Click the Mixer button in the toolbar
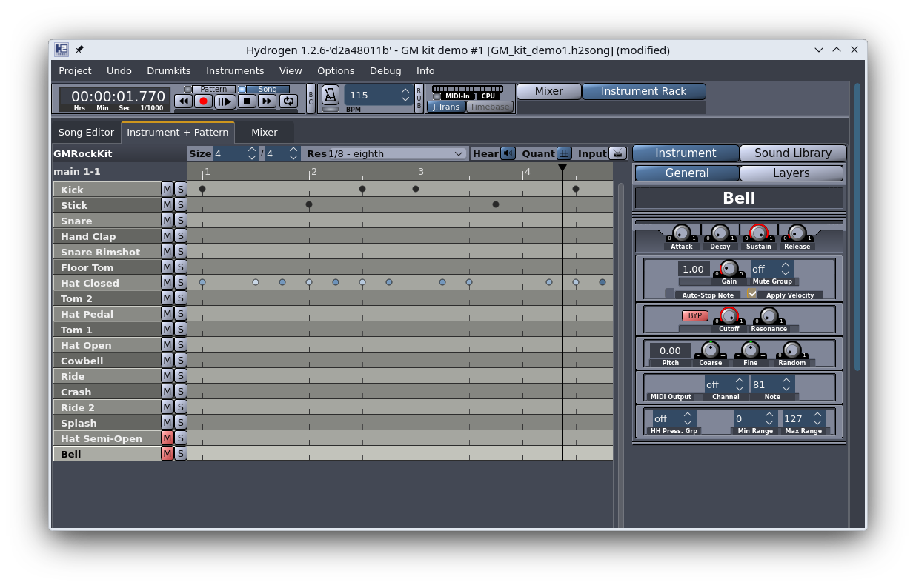This screenshot has height=588, width=916. [x=549, y=91]
